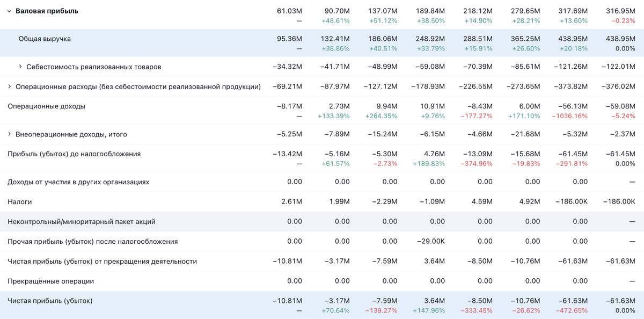Click the Операционные доходы row label
Viewport: 644px width, 319px height.
pyautogui.click(x=46, y=106)
